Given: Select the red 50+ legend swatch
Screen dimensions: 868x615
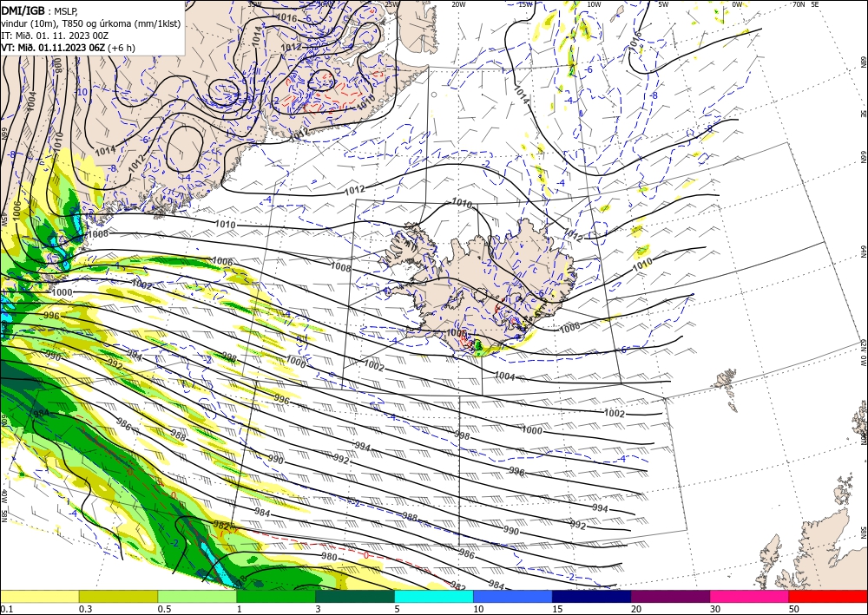Looking at the screenshot, I should (x=828, y=596).
